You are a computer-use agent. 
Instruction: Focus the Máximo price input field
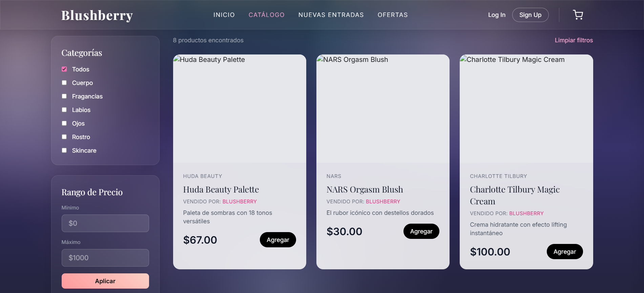coord(105,258)
